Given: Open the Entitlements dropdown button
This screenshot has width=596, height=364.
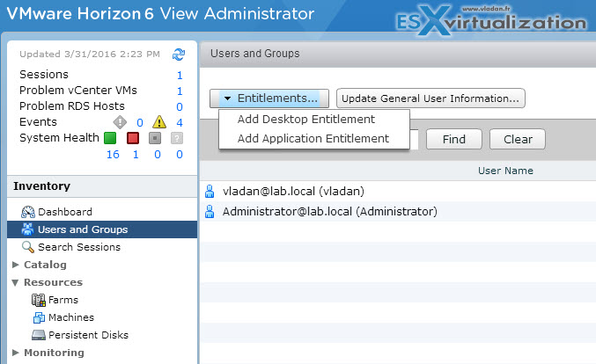Looking at the screenshot, I should [269, 98].
